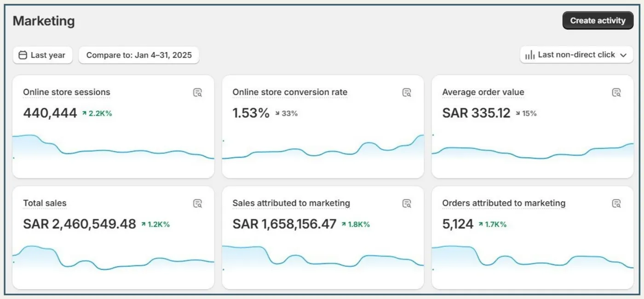This screenshot has width=644, height=299.
Task: Click the SAR 2,460,549.48 value
Action: point(80,224)
